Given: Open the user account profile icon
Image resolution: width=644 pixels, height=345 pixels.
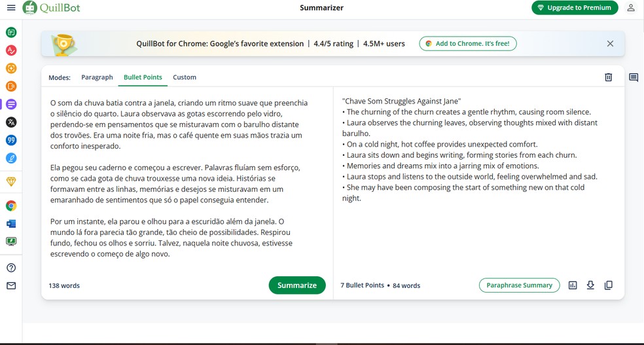Looking at the screenshot, I should point(631,8).
